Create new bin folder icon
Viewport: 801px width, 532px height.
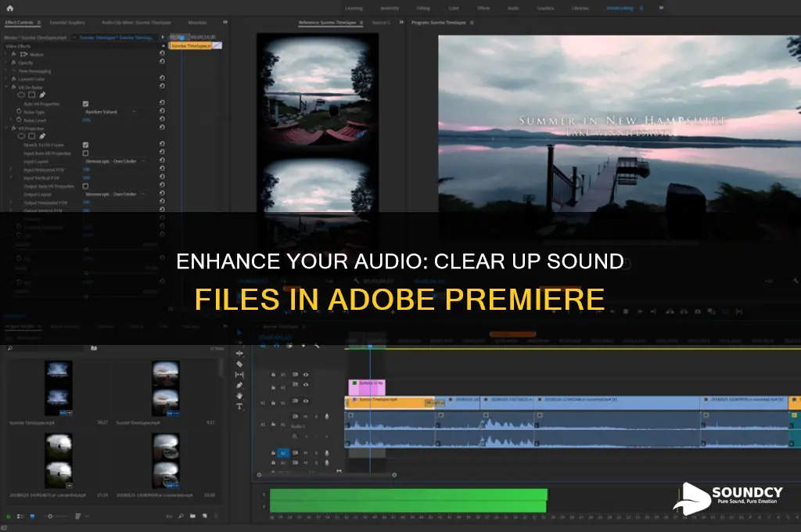[192, 516]
